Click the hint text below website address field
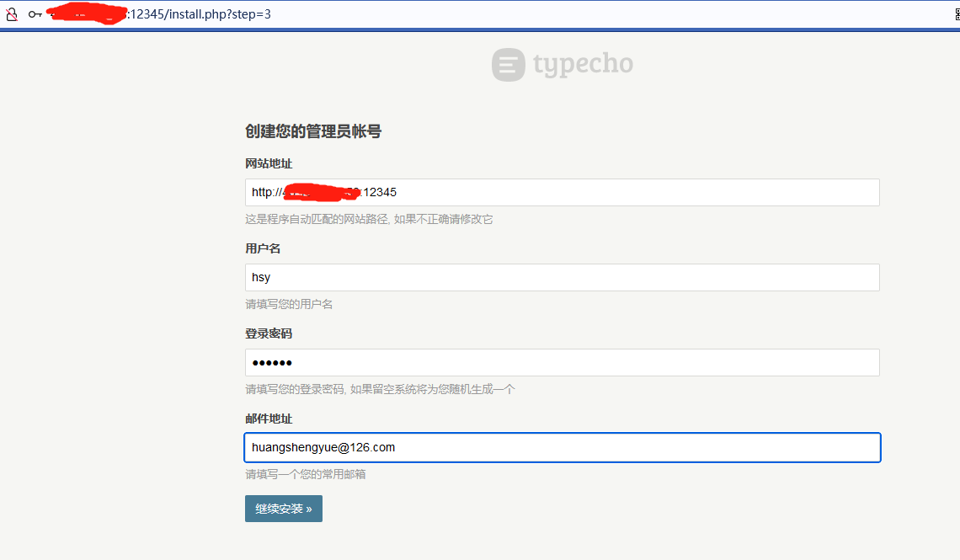Viewport: 960px width, 560px height. pos(369,219)
